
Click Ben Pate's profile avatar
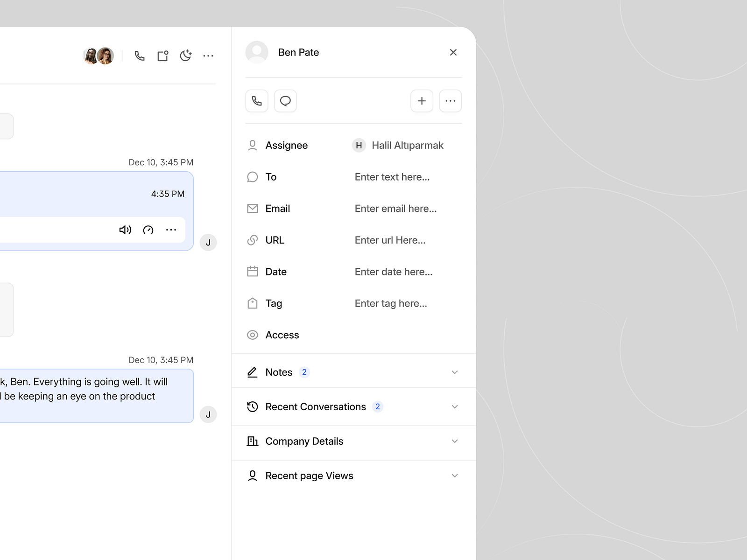257,52
